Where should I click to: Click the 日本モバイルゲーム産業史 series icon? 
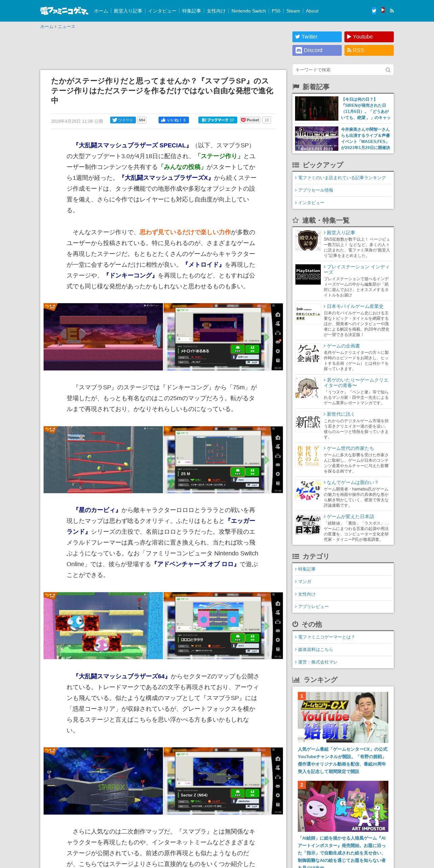coord(308,314)
